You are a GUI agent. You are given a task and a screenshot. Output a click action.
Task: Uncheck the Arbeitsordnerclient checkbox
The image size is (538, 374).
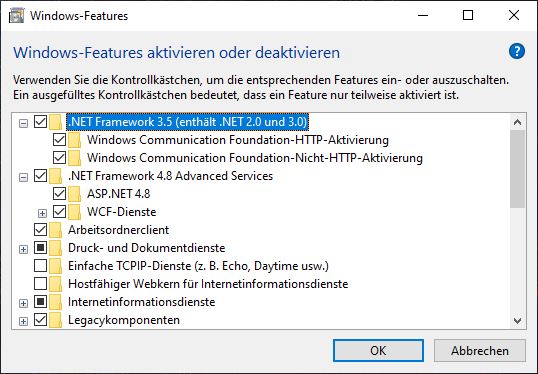click(x=40, y=230)
